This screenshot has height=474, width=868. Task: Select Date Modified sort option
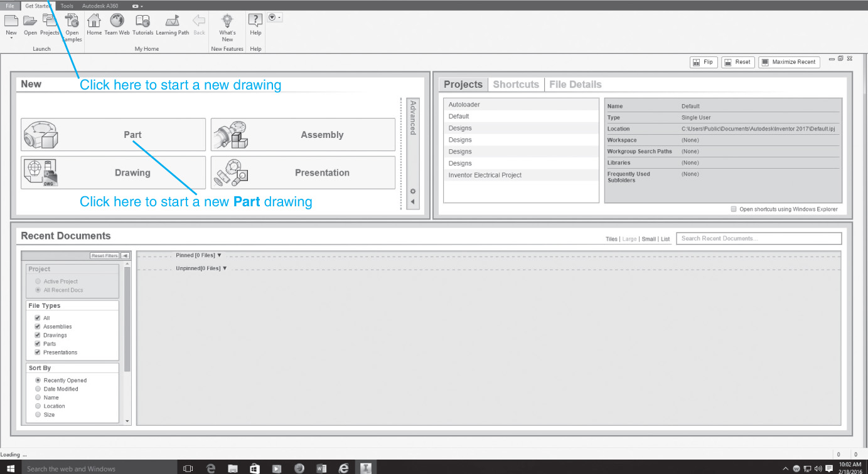(x=38, y=389)
